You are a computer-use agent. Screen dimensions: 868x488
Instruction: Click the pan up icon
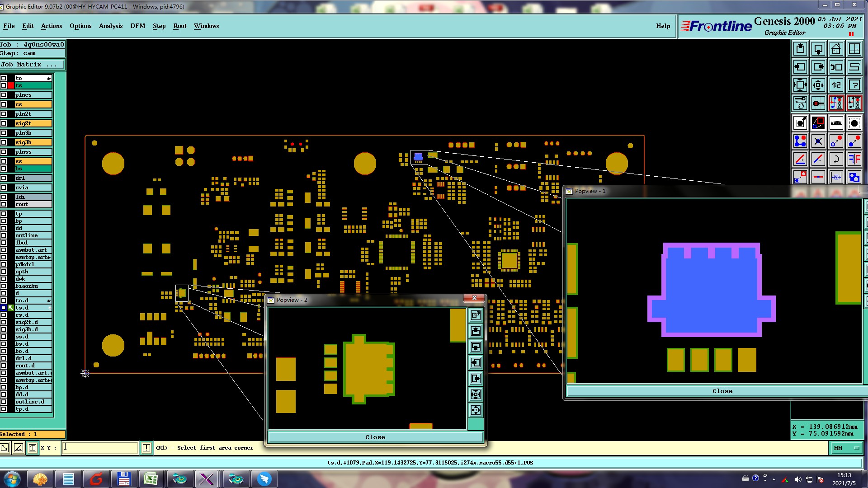pyautogui.click(x=800, y=49)
